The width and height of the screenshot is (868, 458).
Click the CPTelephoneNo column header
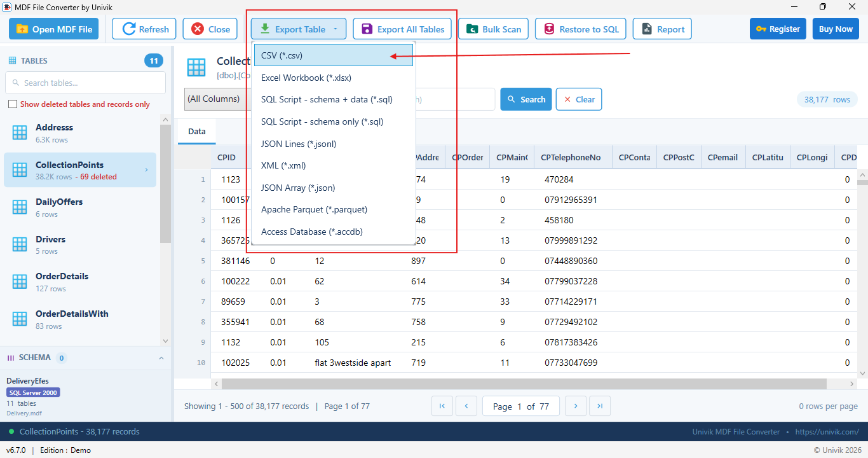click(x=573, y=157)
